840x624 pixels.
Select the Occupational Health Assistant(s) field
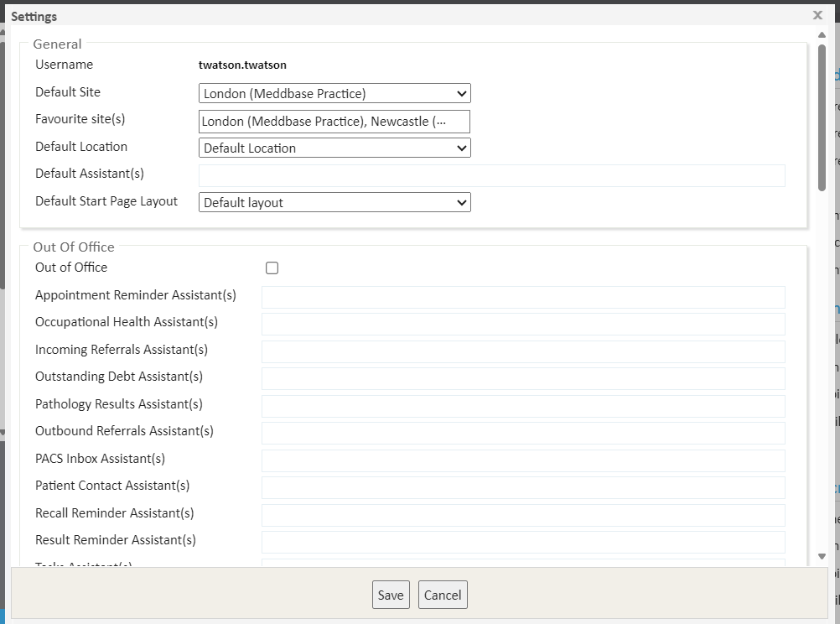pos(523,324)
